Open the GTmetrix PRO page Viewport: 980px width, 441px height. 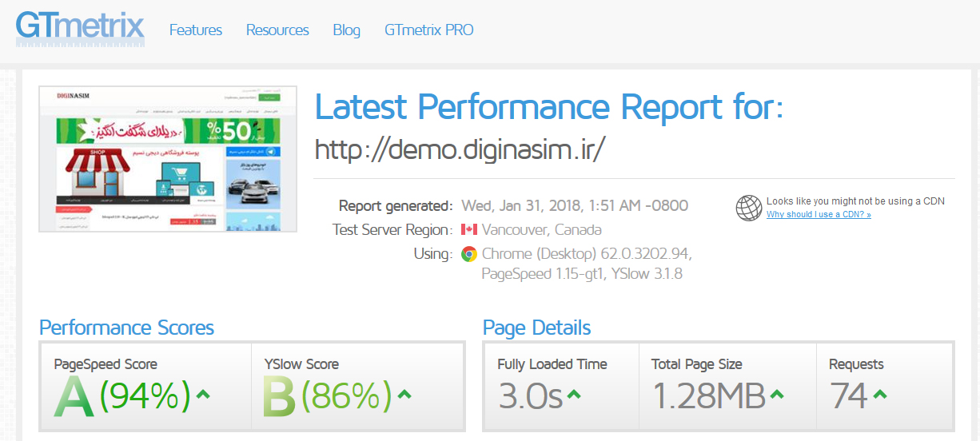click(x=428, y=30)
